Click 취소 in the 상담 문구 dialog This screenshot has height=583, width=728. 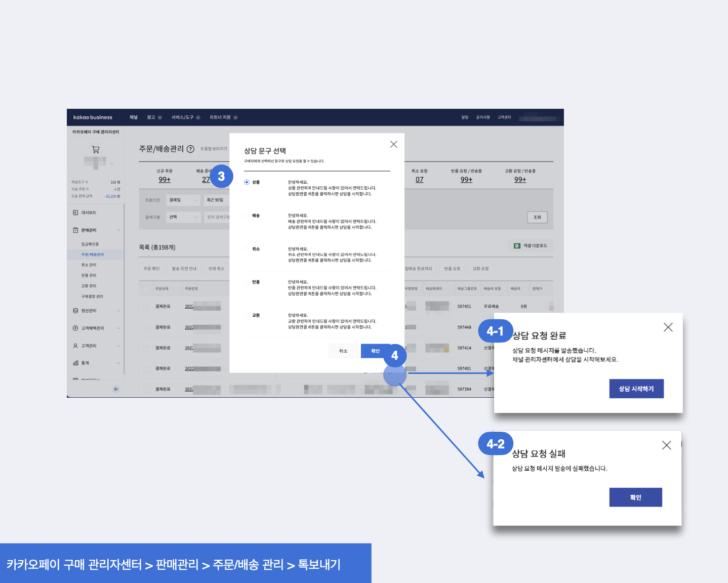tap(343, 351)
